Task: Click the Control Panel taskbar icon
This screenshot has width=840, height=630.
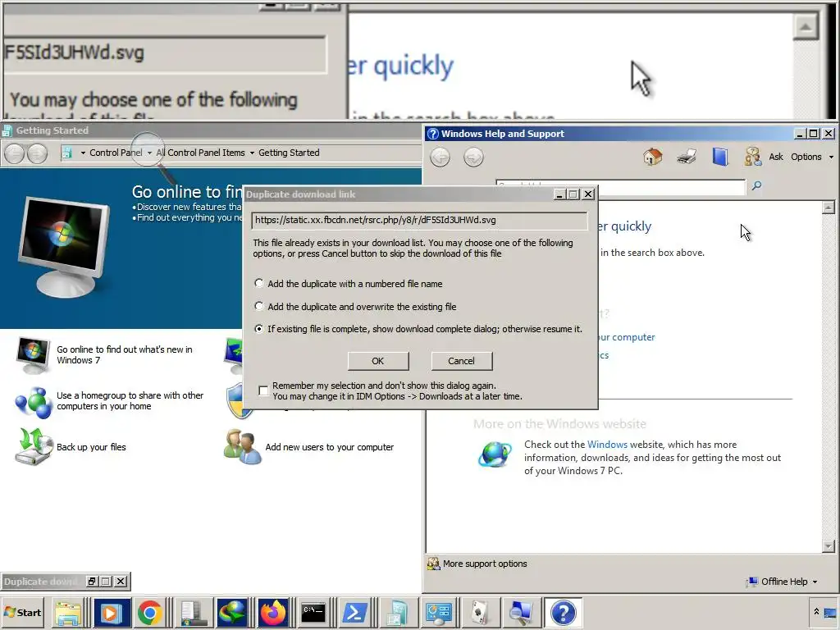Action: [x=438, y=613]
